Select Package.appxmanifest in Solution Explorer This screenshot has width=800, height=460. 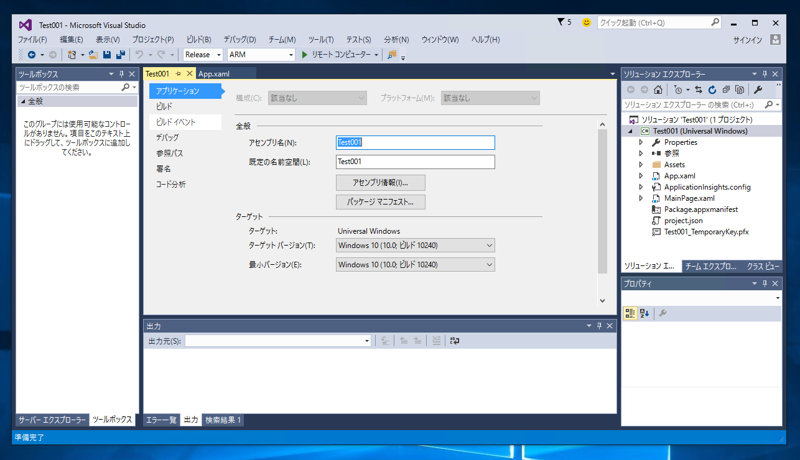click(701, 210)
